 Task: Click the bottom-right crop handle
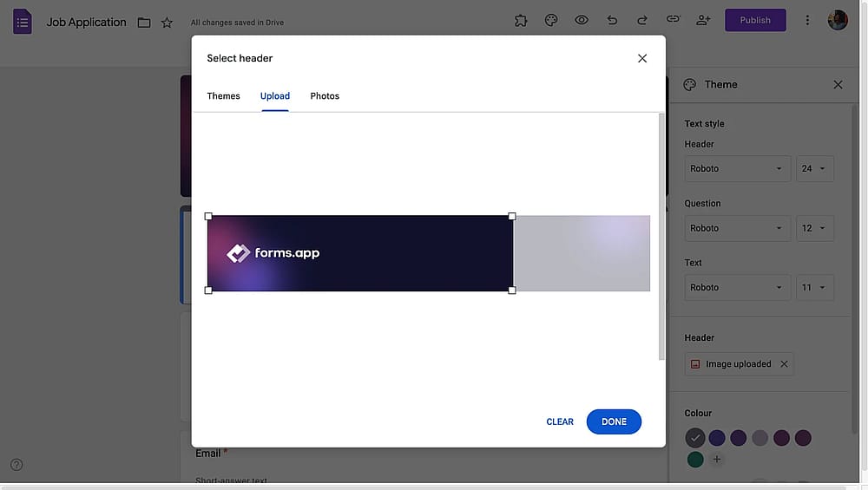(x=512, y=291)
